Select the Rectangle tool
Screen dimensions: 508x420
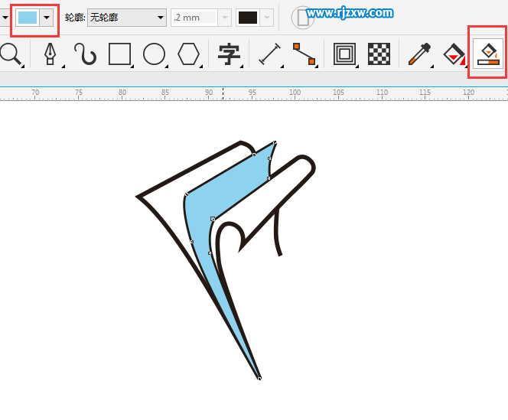(x=120, y=54)
